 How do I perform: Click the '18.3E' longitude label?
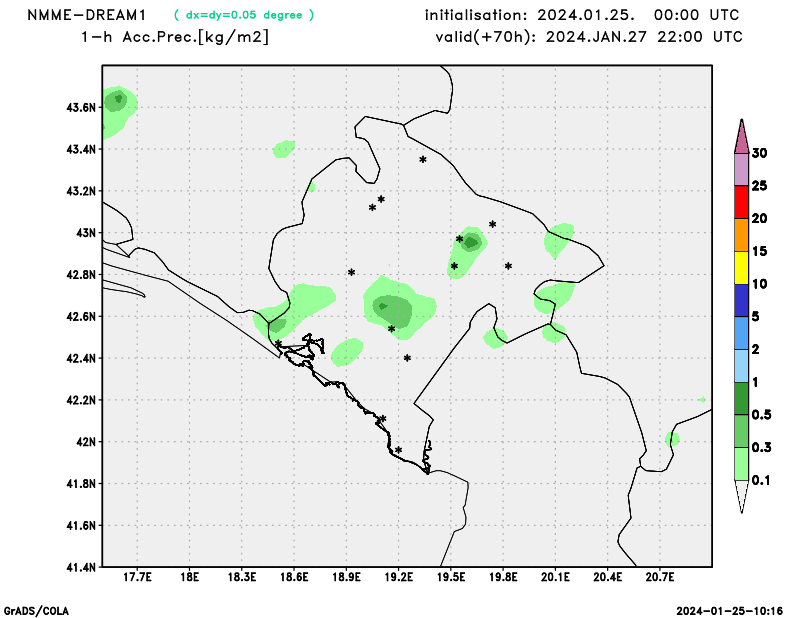[x=242, y=577]
